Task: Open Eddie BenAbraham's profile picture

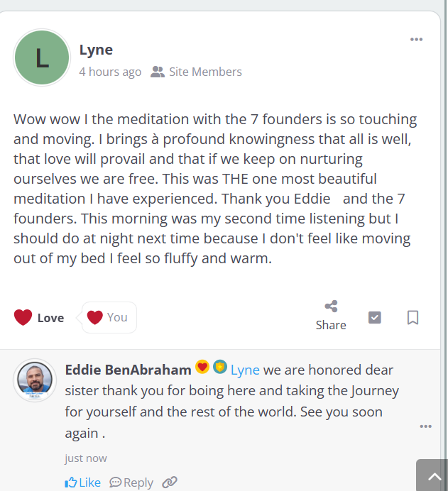Action: (35, 380)
